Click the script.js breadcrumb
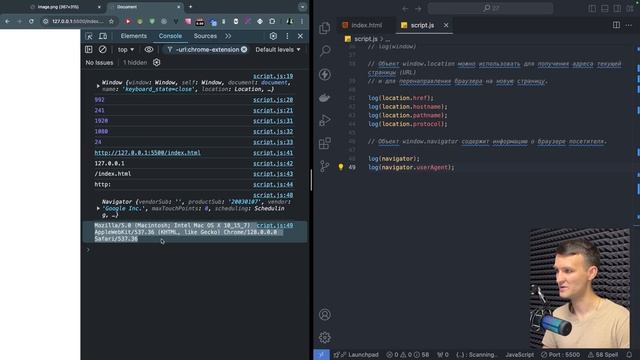 click(x=366, y=39)
